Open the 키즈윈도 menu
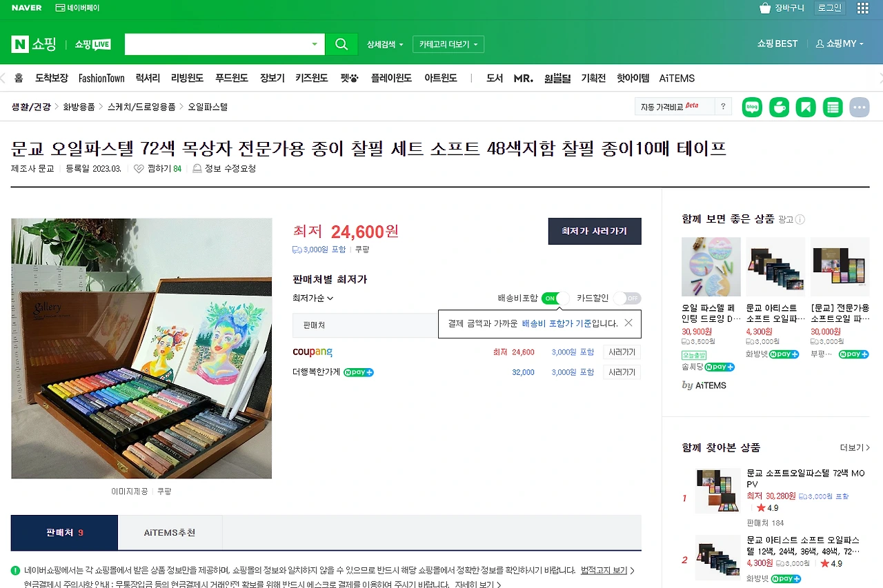Image resolution: width=883 pixels, height=588 pixels. 312,78
